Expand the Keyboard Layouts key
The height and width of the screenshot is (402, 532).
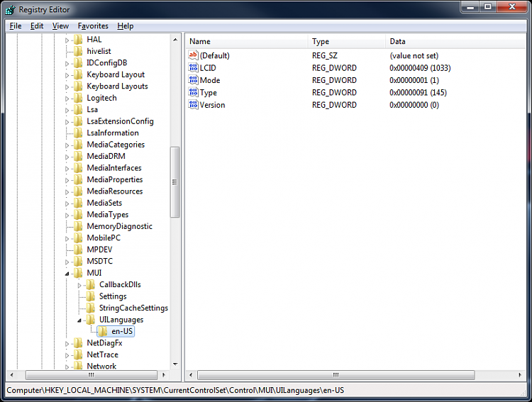[67, 86]
